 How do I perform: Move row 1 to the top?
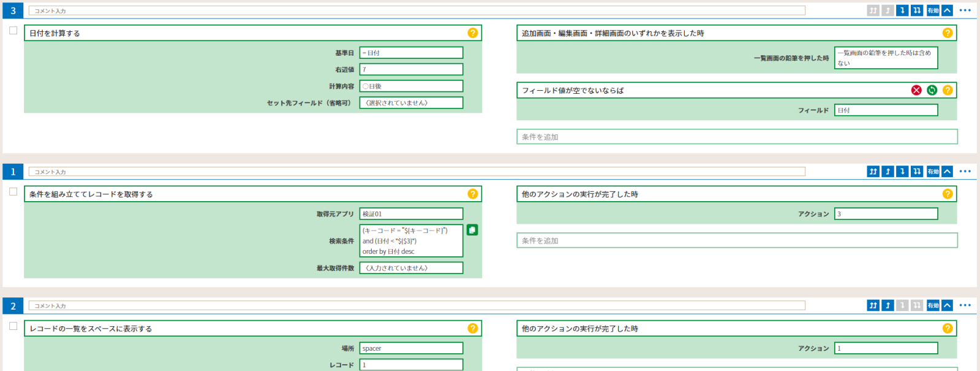pyautogui.click(x=873, y=172)
